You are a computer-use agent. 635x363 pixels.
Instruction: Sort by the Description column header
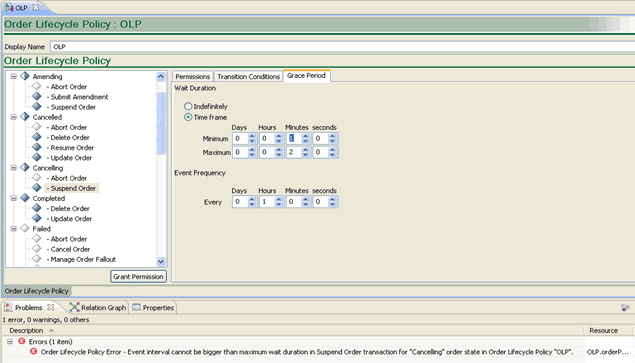(26, 331)
